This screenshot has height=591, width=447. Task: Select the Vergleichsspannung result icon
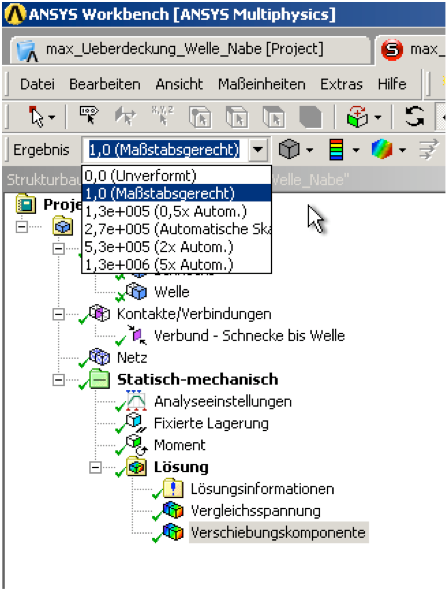coord(173,511)
